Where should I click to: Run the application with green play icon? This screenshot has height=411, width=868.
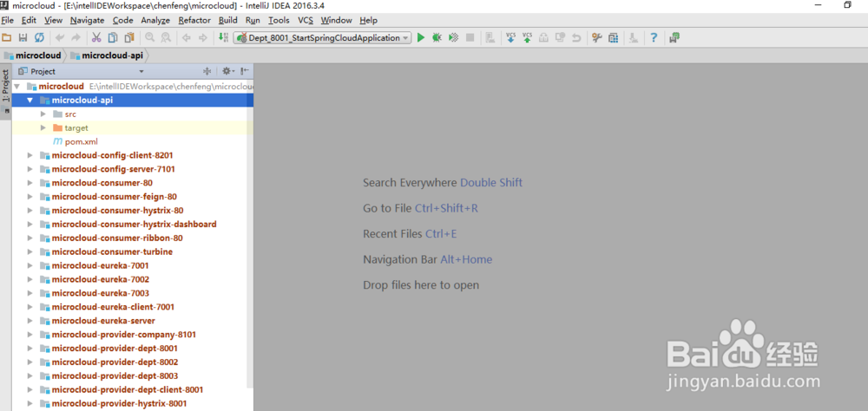pyautogui.click(x=421, y=37)
